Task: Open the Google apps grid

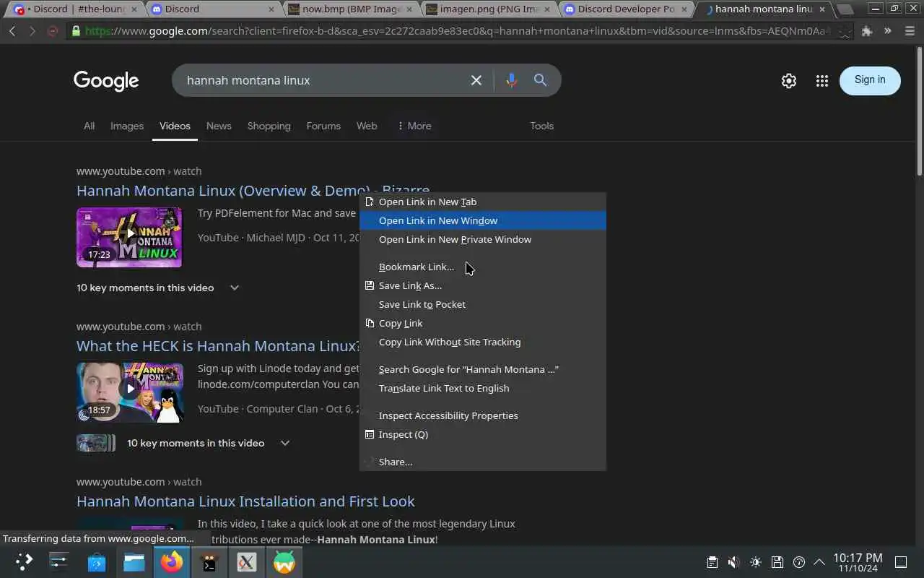Action: tap(822, 81)
